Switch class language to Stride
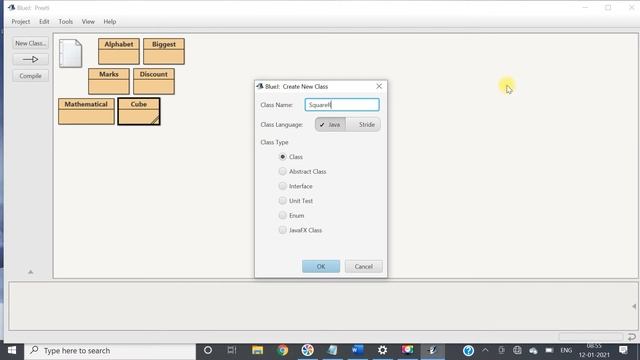 pyautogui.click(x=363, y=124)
